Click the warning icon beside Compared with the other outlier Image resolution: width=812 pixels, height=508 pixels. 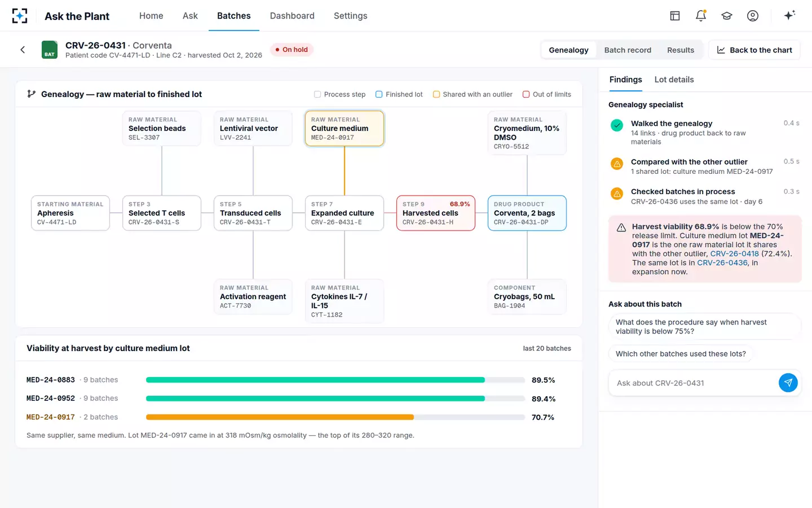[617, 164]
